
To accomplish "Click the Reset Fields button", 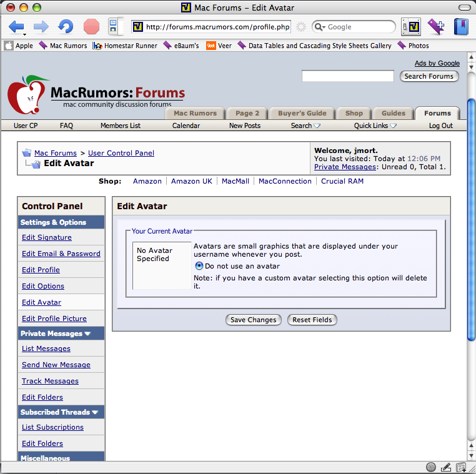I will (x=312, y=320).
